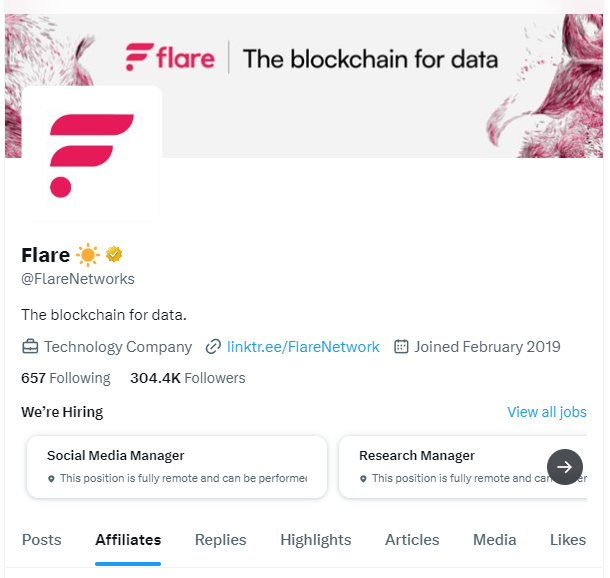Open the linktr.ee/FlareNetwork link
Viewport: 610px width, 578px height.
click(303, 347)
